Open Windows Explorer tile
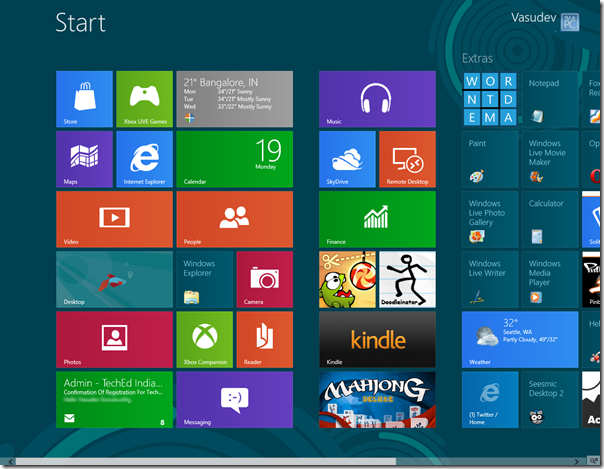Image resolution: width=604 pixels, height=469 pixels. click(x=205, y=280)
